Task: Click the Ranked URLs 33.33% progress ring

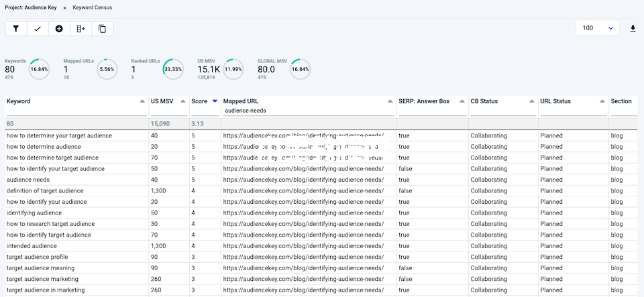Action: click(173, 69)
